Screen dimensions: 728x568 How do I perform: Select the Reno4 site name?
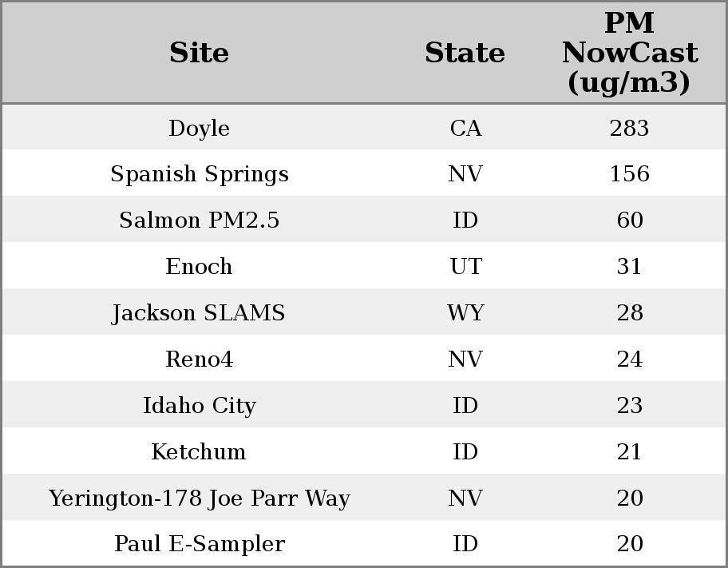[x=199, y=359]
